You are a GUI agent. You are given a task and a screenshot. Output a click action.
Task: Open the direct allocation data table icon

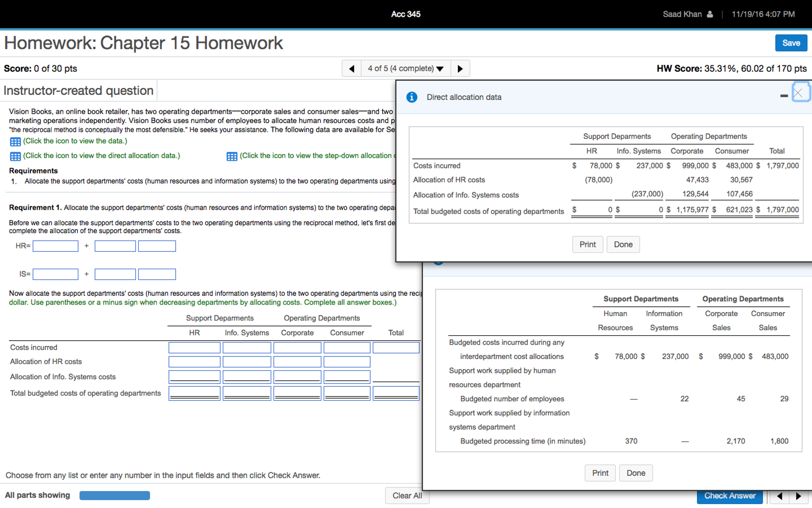15,156
